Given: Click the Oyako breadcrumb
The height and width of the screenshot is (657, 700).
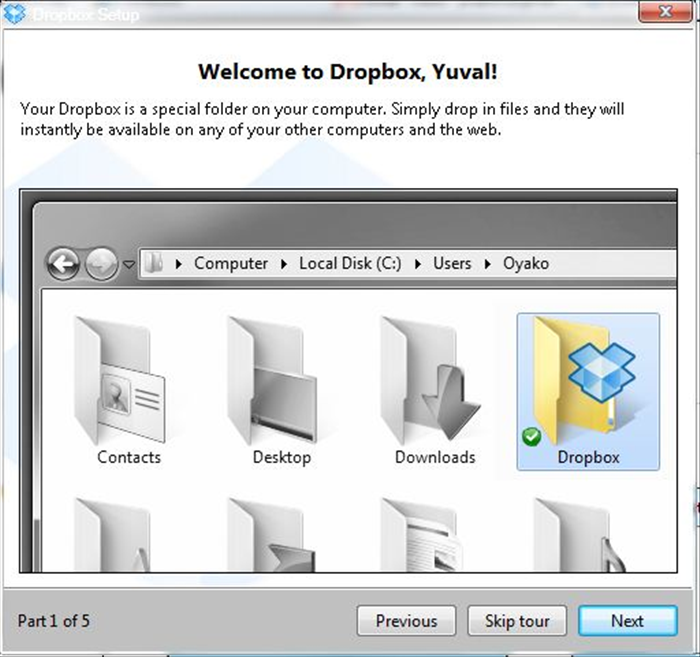Looking at the screenshot, I should 526,263.
